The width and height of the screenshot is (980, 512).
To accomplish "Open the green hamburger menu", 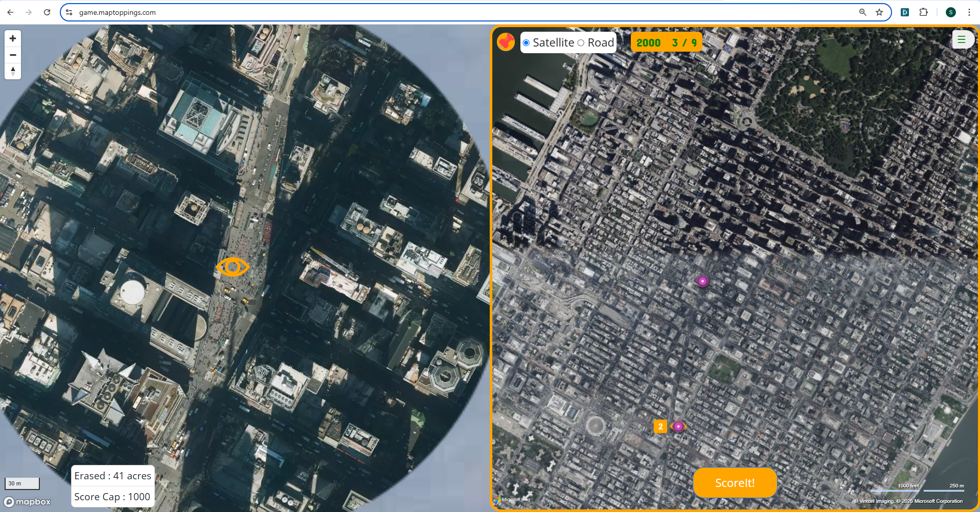I will (961, 39).
